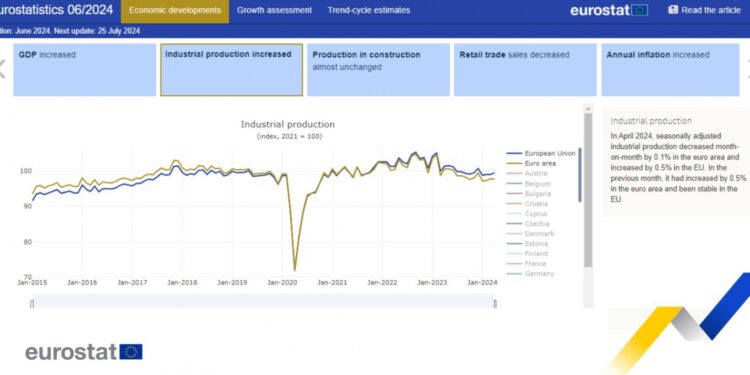Click the legend scrollbar thumb
This screenshot has width=750, height=375.
580,175
